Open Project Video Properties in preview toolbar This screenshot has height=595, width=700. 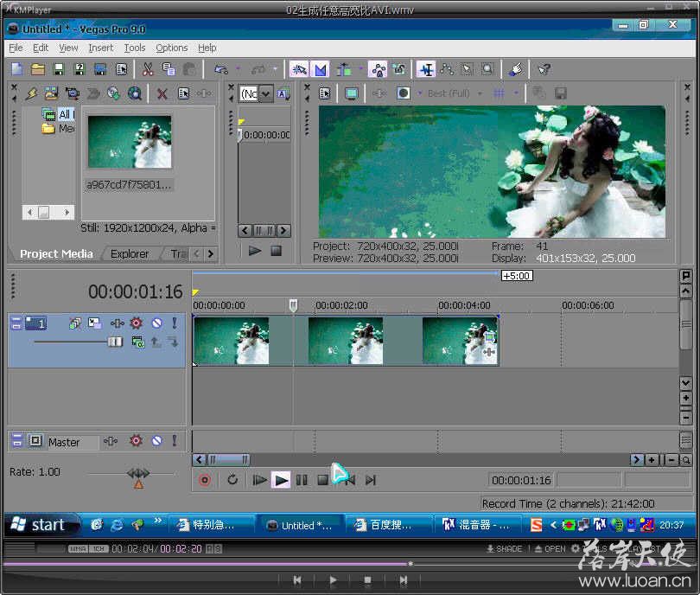click(x=325, y=93)
